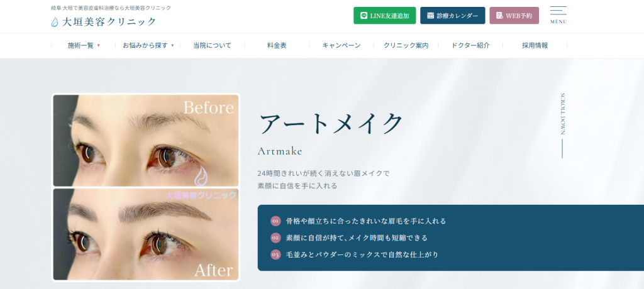This screenshot has width=644, height=289.
Task: Click the 02 numbered bullet icon
Action: [275, 237]
